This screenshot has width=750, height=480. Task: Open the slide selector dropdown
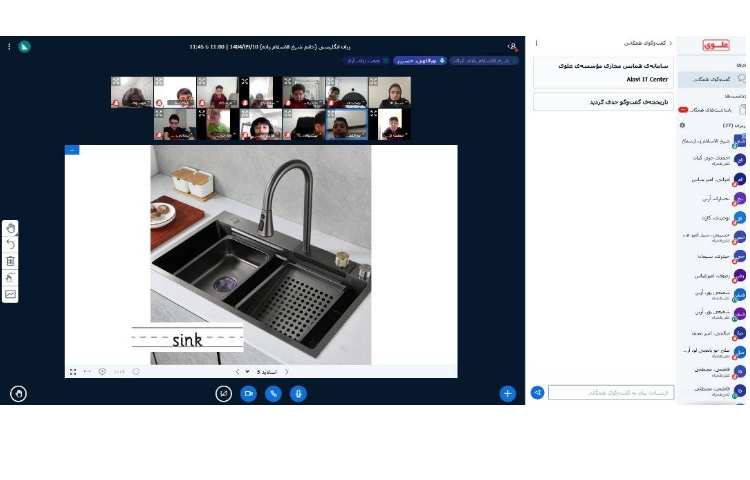tap(247, 372)
